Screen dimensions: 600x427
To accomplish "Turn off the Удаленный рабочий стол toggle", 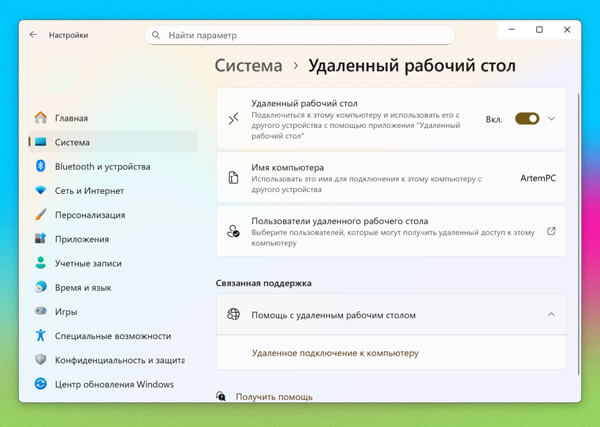I will pyautogui.click(x=527, y=119).
